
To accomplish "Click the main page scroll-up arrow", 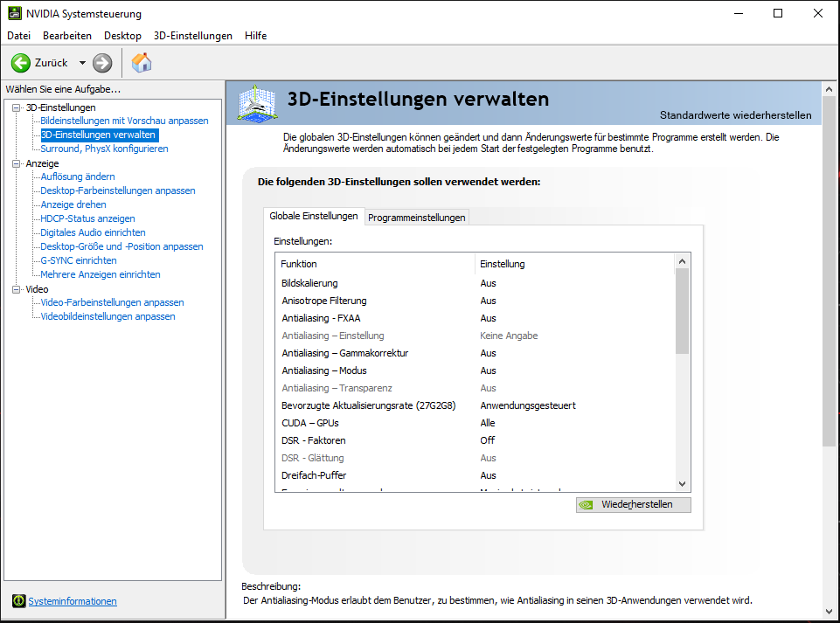I will click(830, 89).
